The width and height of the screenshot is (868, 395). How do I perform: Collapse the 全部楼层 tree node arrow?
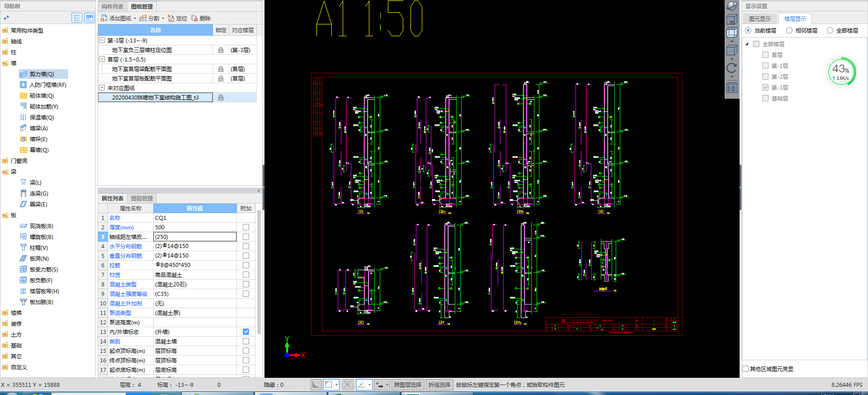tap(747, 44)
